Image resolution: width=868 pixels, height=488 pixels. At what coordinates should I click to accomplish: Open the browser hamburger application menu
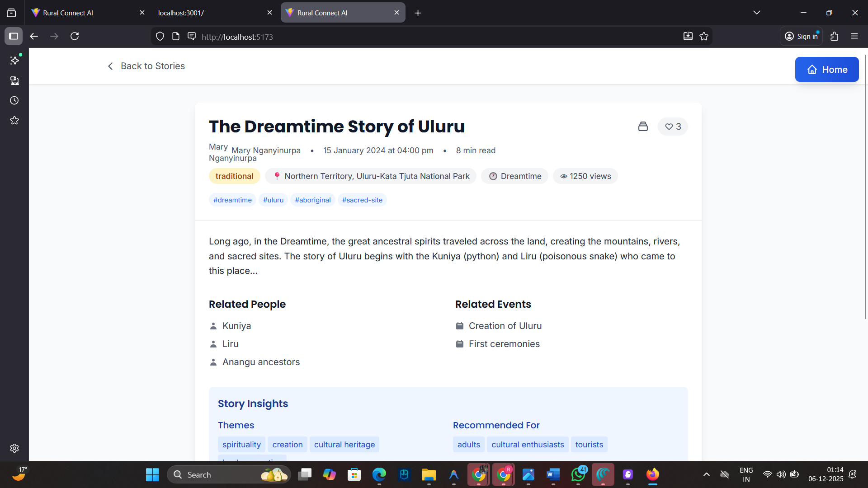[x=854, y=36]
